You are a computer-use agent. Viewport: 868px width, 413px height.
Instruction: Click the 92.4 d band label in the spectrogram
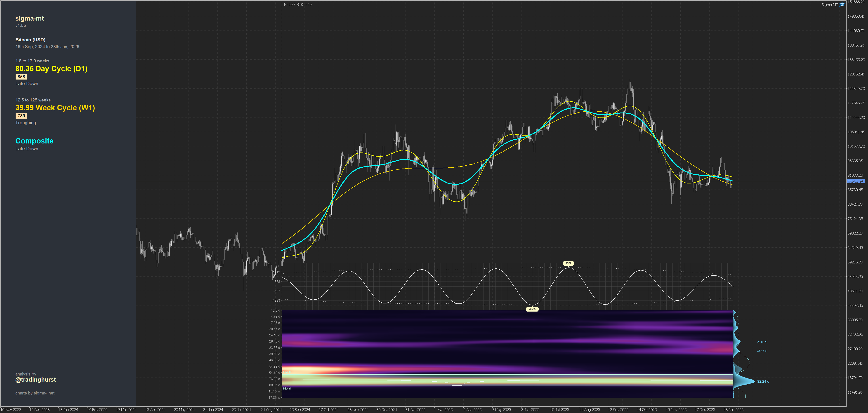[287, 388]
